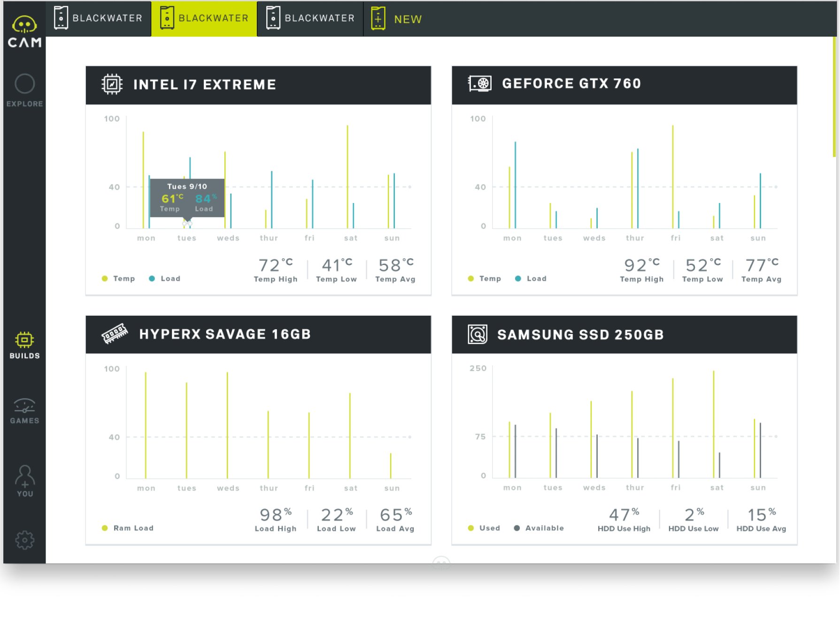Click the "sun" label under the Intel i7 chart

pos(392,238)
